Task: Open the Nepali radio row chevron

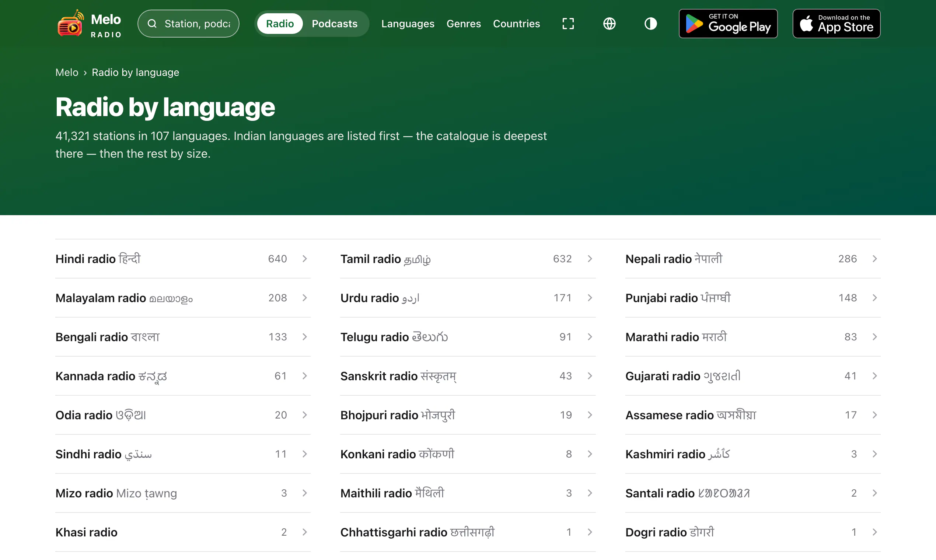Action: pyautogui.click(x=874, y=259)
